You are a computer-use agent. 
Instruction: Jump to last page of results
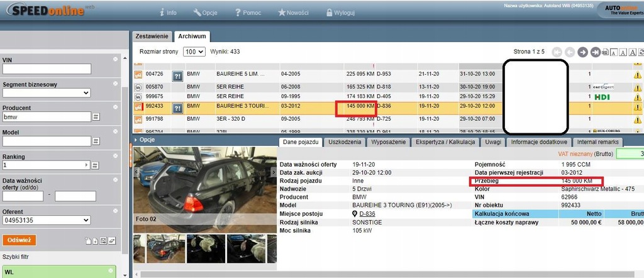tap(594, 52)
